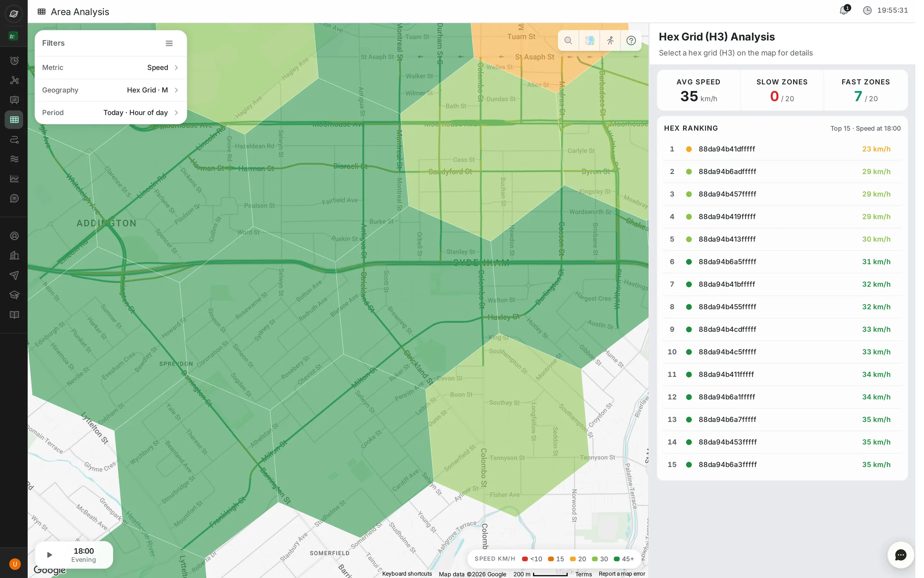The image size is (924, 578).
Task: Open the wavy lines sidebar icon
Action: coord(14,159)
